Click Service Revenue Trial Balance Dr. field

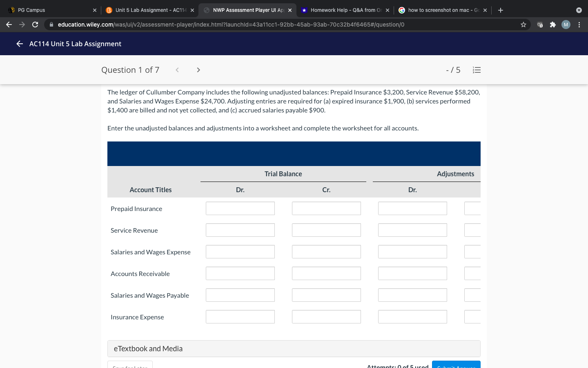point(240,230)
